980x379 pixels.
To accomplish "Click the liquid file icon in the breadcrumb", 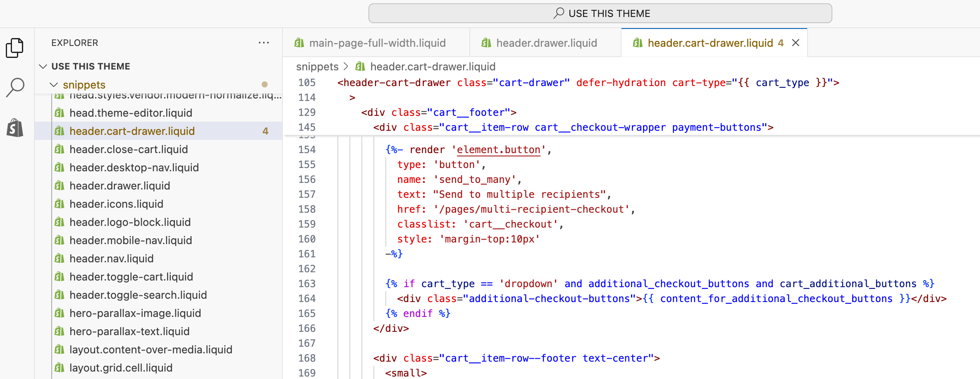I will click(359, 66).
